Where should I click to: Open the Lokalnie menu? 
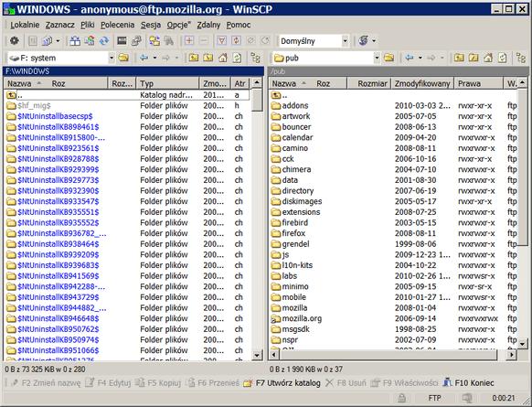pos(25,25)
